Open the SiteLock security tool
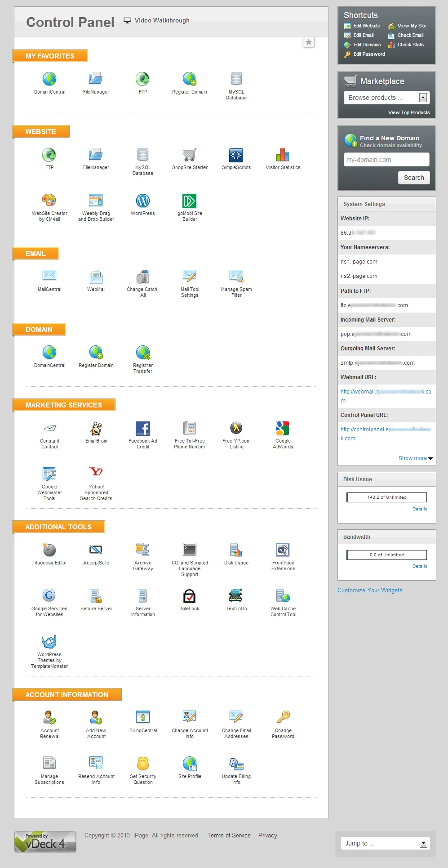448x868 pixels. (x=190, y=596)
